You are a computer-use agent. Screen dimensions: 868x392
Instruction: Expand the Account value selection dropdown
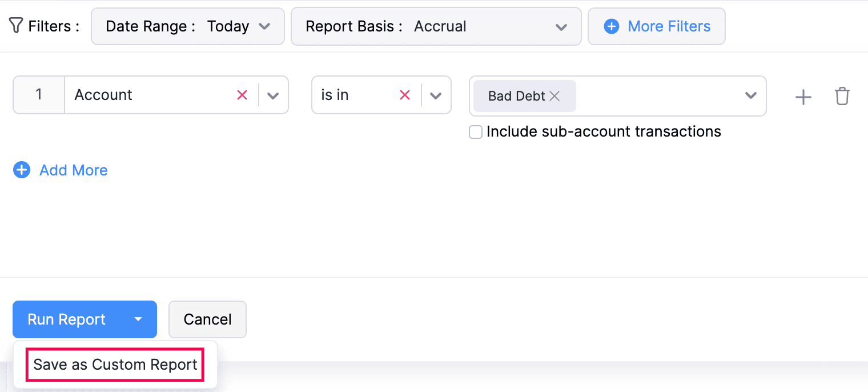750,96
